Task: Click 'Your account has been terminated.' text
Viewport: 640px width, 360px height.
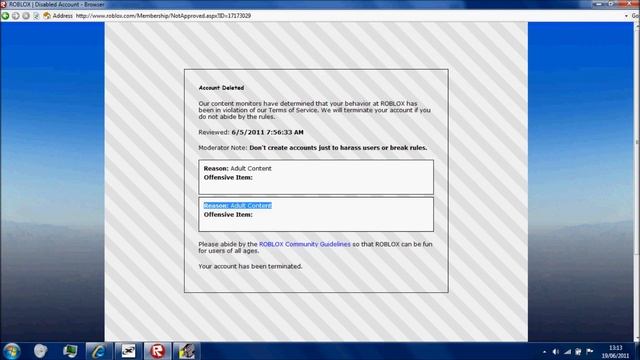Action: (250, 266)
